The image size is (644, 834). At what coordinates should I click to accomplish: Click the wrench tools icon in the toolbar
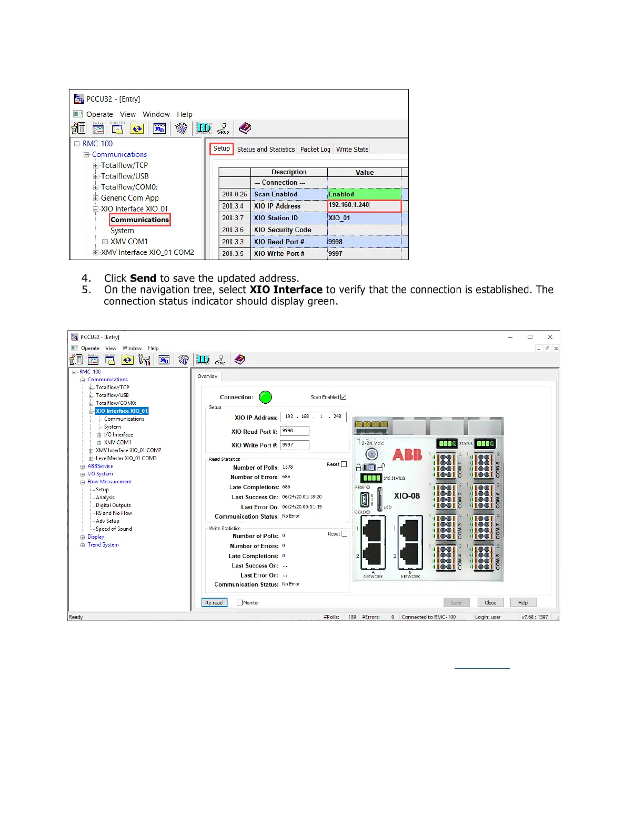pos(144,360)
